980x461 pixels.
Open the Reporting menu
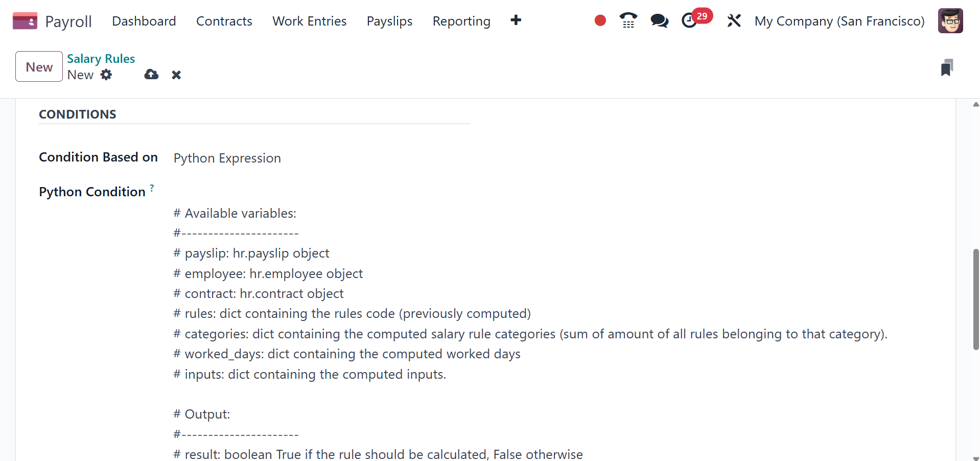[x=461, y=21]
